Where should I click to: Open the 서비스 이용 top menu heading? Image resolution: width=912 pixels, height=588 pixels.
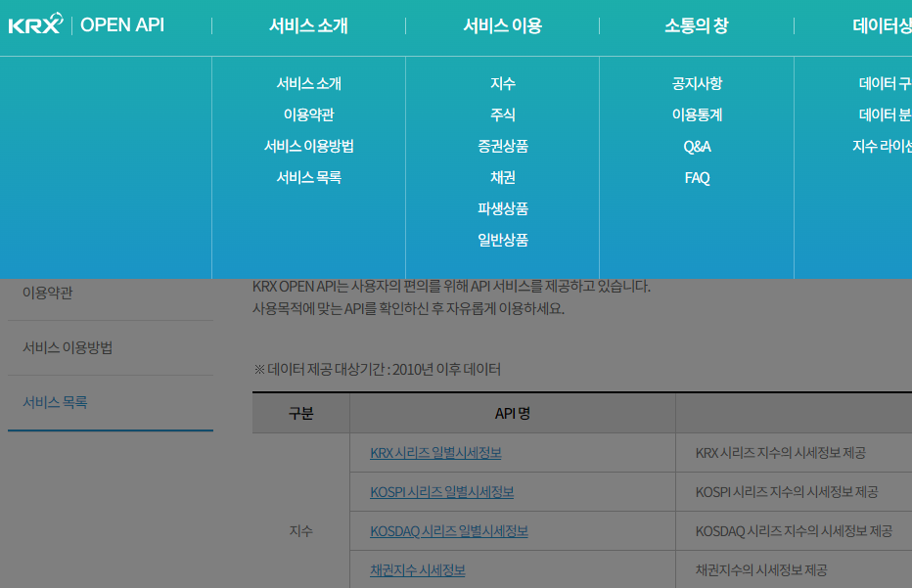point(503,25)
